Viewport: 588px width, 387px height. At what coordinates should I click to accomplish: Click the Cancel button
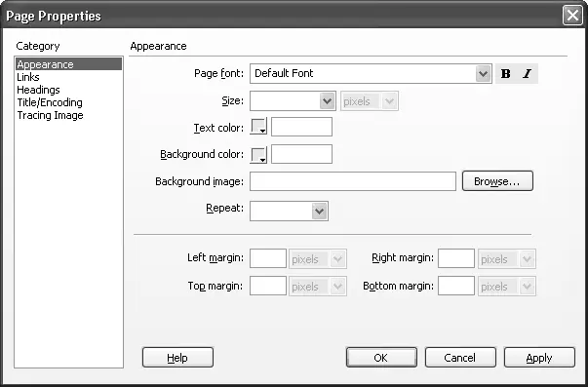(x=460, y=358)
